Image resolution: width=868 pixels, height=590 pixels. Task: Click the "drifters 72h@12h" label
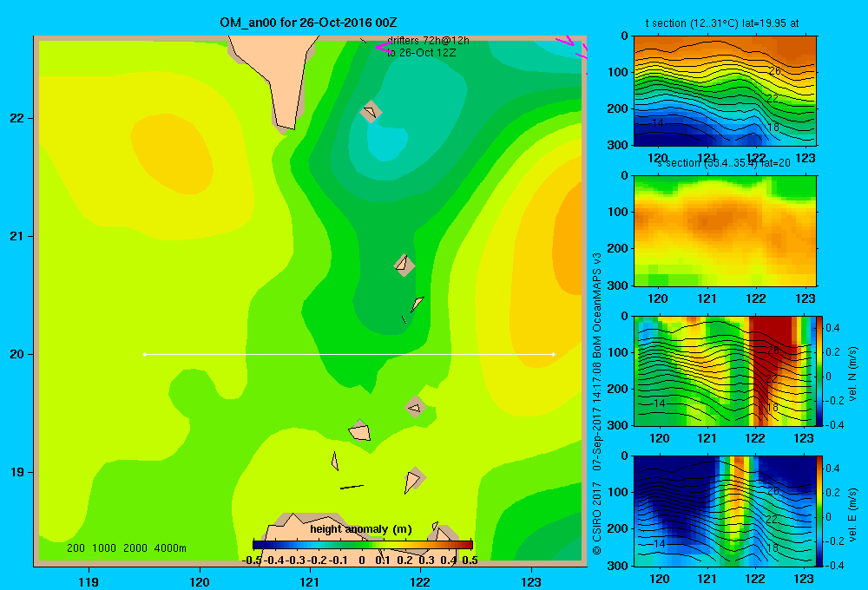click(429, 41)
